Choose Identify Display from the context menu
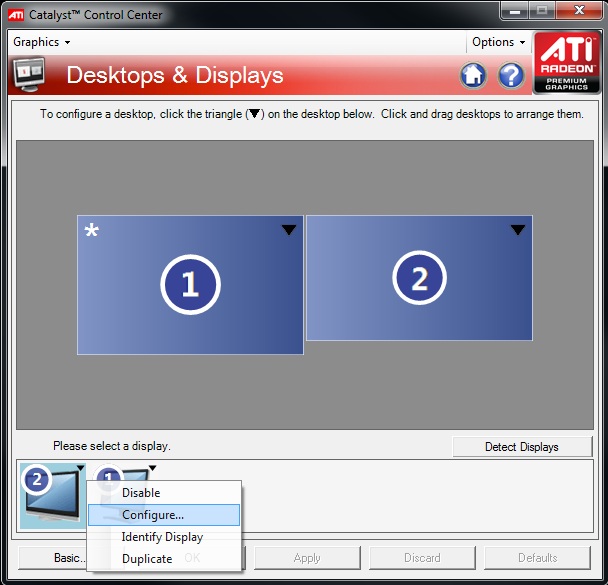The height and width of the screenshot is (585, 608). point(164,537)
